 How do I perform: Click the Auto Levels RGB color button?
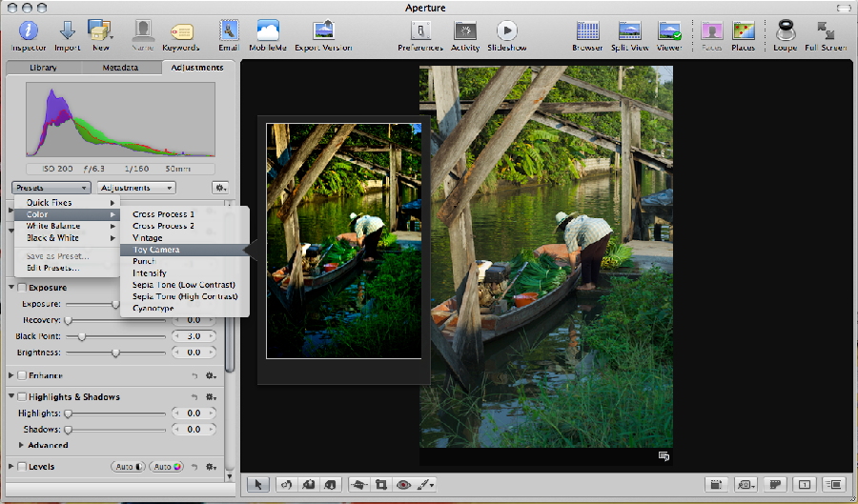point(166,467)
